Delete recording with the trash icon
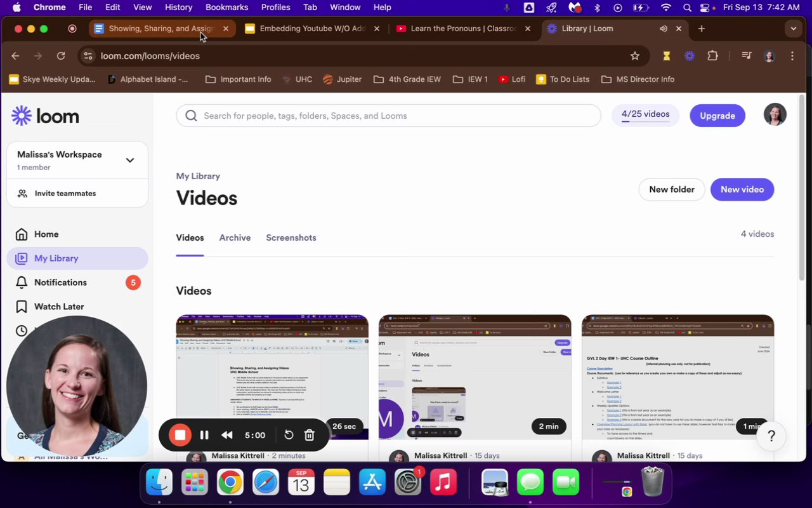The height and width of the screenshot is (508, 812). (310, 435)
